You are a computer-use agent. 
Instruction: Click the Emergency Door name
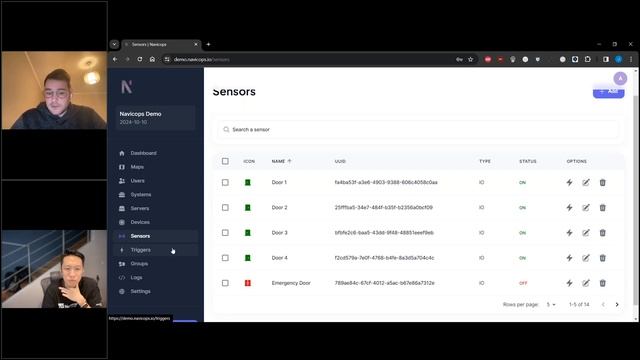(291, 283)
